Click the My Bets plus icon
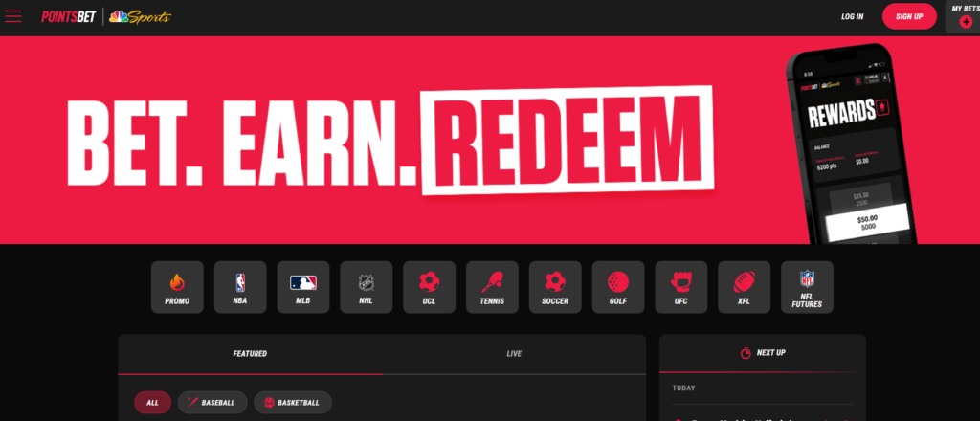Image resolution: width=980 pixels, height=421 pixels. 966,22
